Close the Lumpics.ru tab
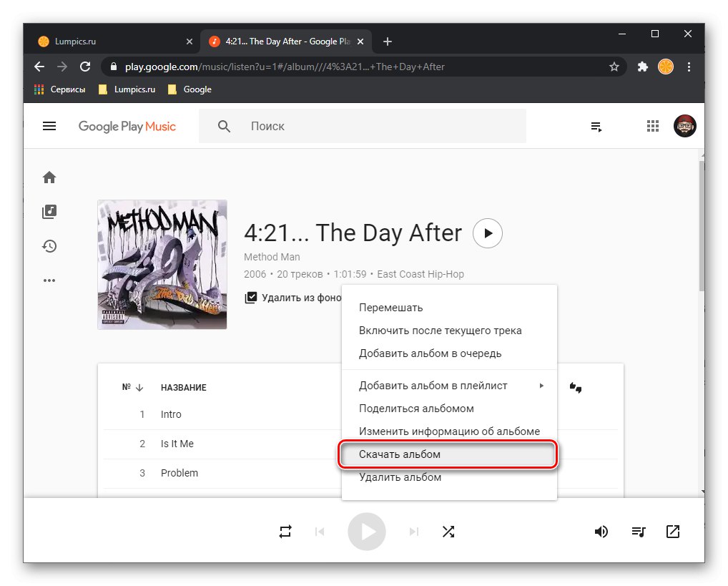The image size is (728, 586). coord(190,41)
